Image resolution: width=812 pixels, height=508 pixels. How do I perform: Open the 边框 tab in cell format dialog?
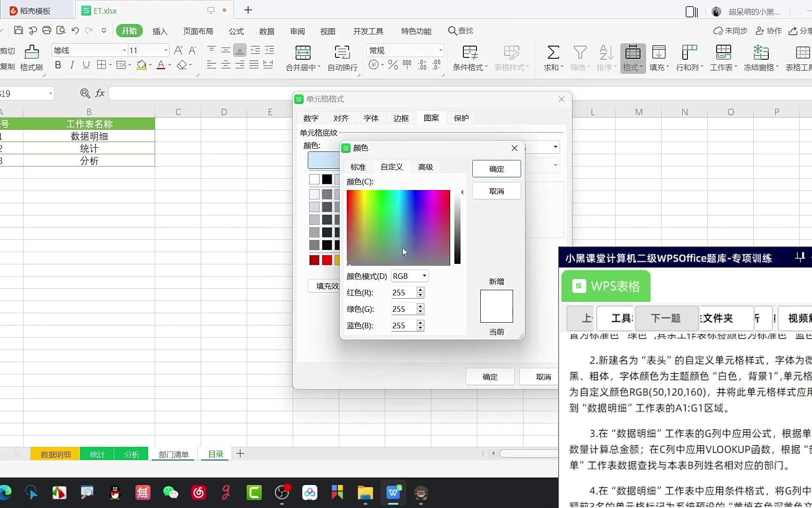pyautogui.click(x=401, y=118)
